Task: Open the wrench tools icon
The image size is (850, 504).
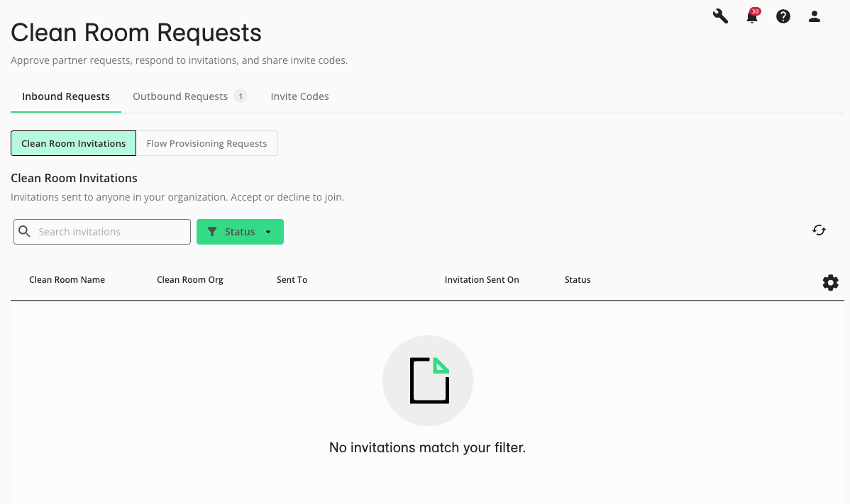Action: (x=720, y=16)
